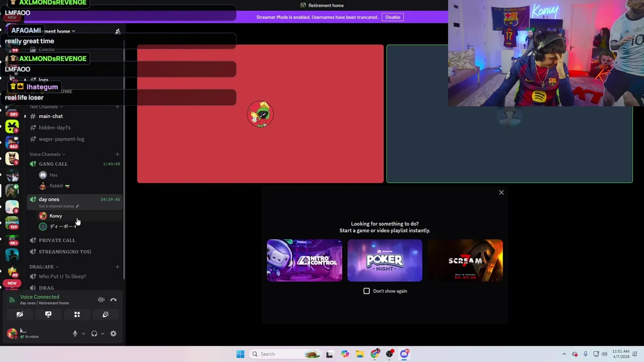The width and height of the screenshot is (644, 362).
Task: Open Chrome from taskbar
Action: coord(375,354)
